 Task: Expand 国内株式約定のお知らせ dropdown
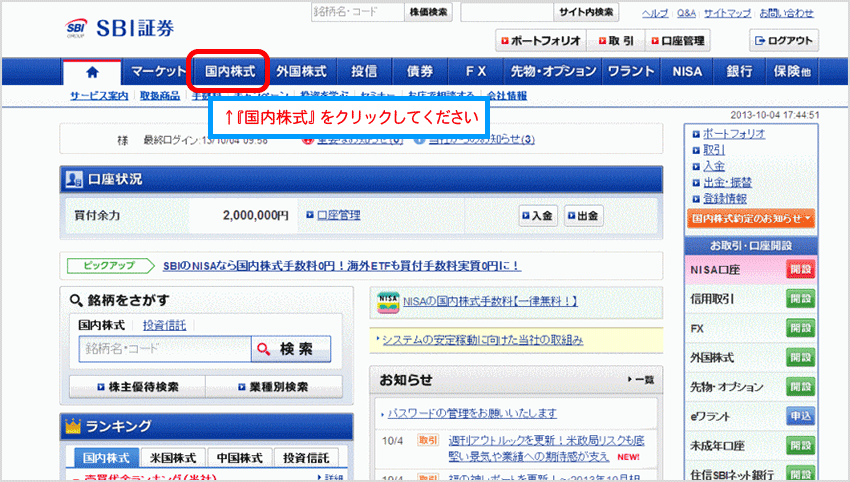[751, 218]
